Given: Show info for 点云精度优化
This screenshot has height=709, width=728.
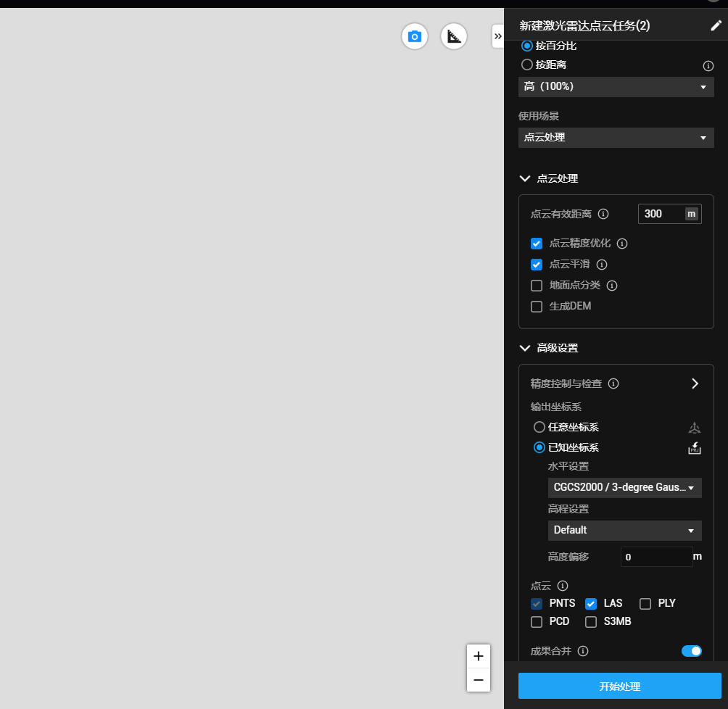Looking at the screenshot, I should pos(622,244).
